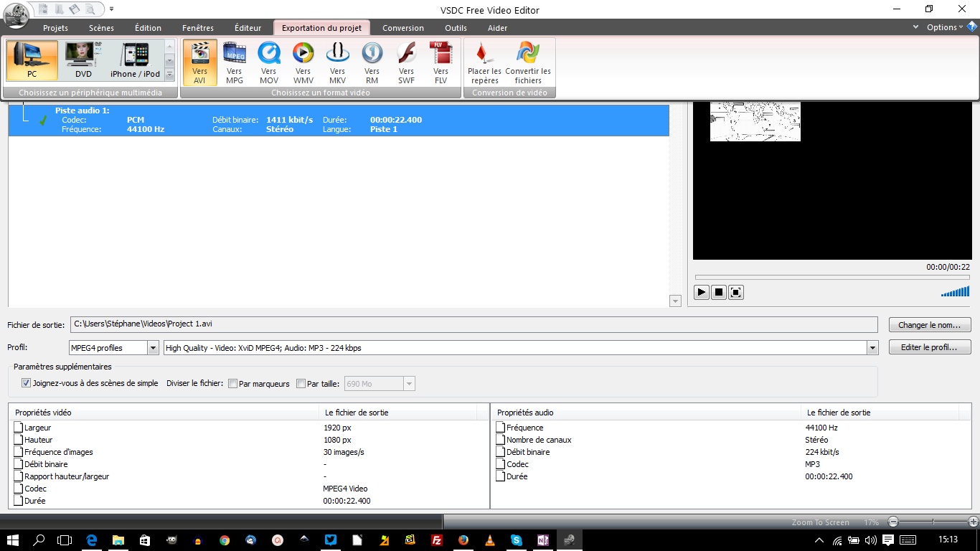Open MPEG4 profiles dropdown
Image resolution: width=980 pixels, height=551 pixels.
click(153, 348)
